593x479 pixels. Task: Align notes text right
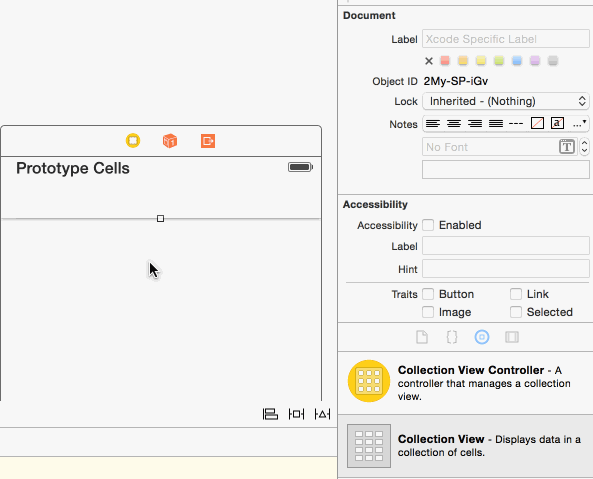[475, 123]
